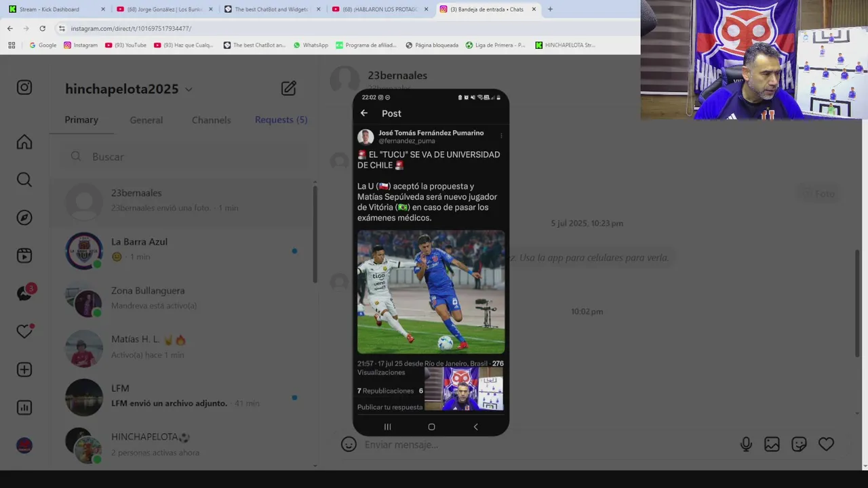Click the Create plus icon
Screen dimensions: 868x488
coord(24,369)
